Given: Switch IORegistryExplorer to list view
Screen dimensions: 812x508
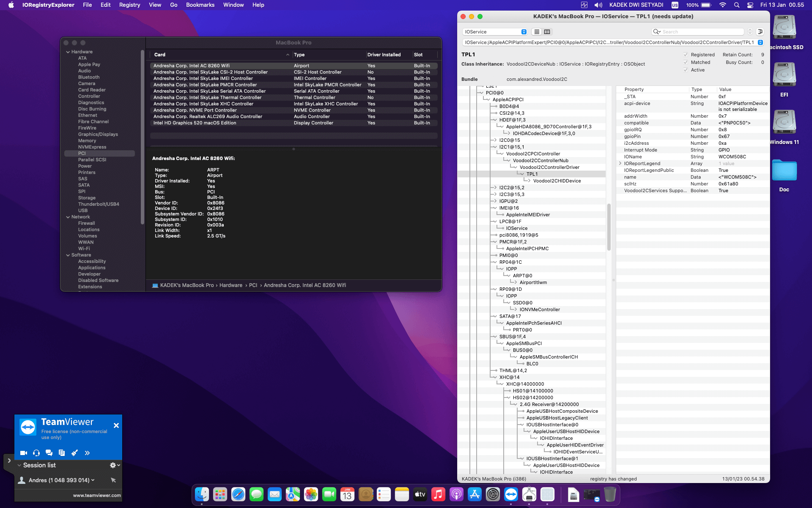Looking at the screenshot, I should tap(537, 32).
